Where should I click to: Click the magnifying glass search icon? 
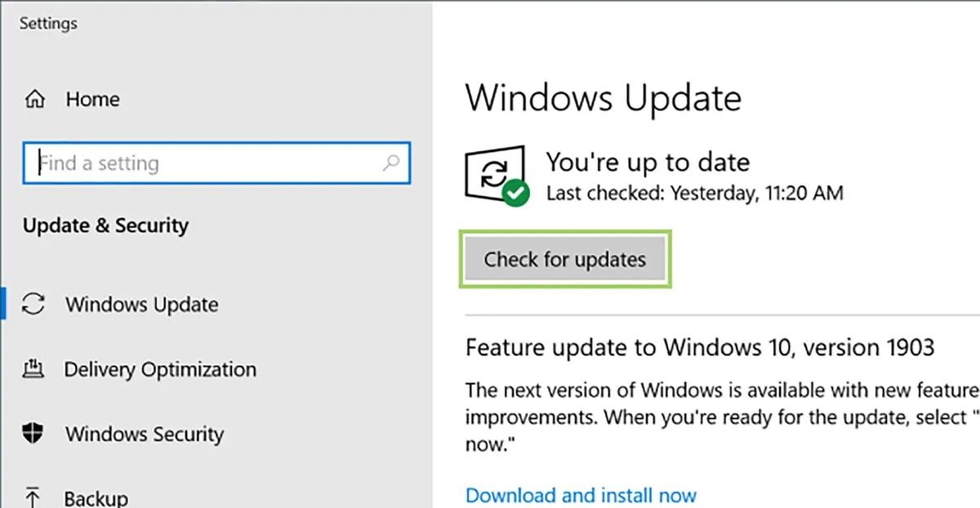391,163
